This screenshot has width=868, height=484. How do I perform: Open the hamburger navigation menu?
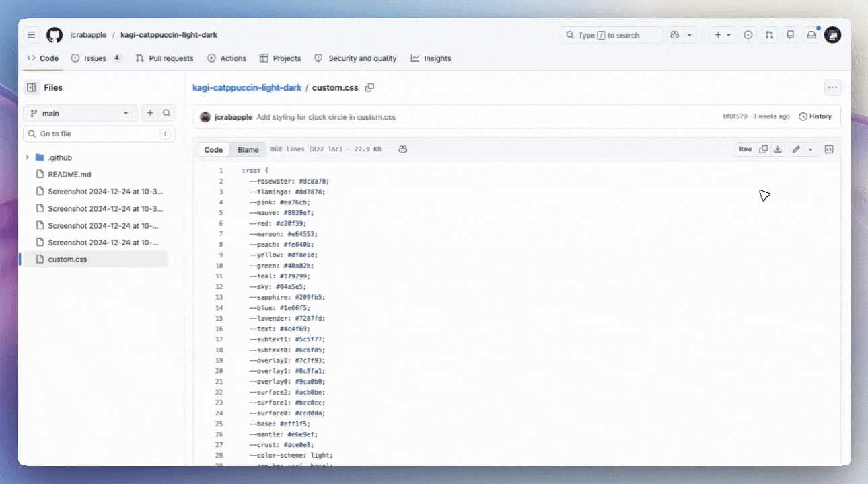click(32, 35)
